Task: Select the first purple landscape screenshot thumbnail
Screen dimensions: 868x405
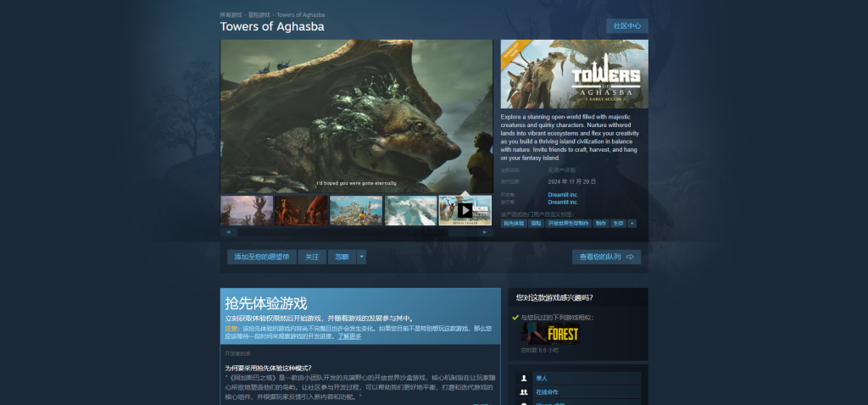Action: pos(247,210)
